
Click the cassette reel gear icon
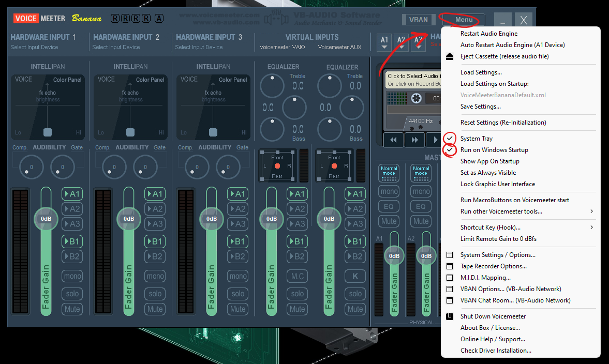417,98
